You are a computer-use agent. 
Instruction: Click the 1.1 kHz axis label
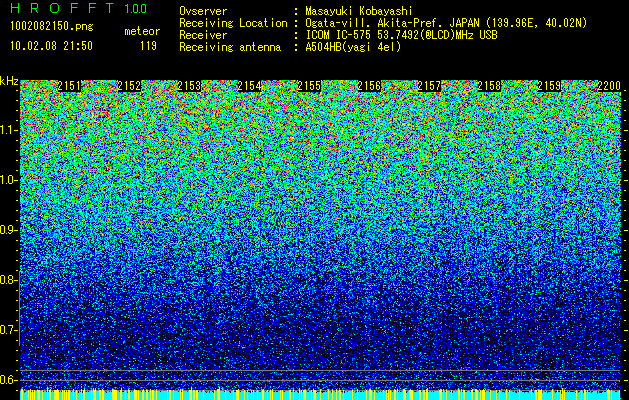click(8, 130)
